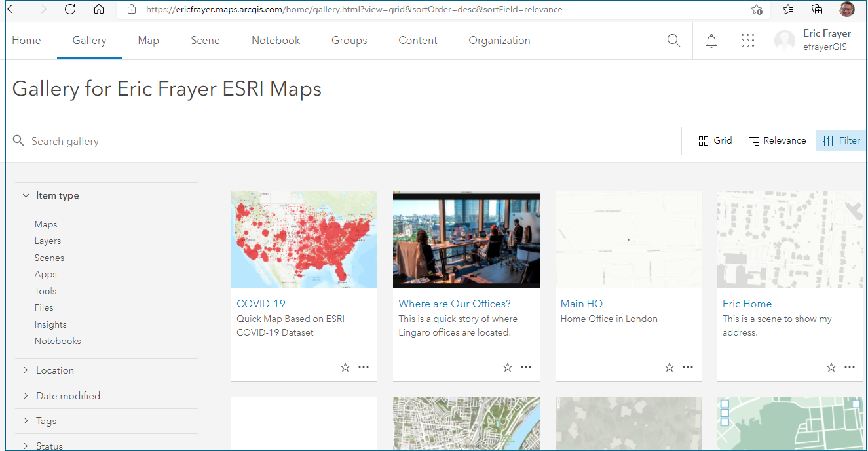868x451 pixels.
Task: Filter by Maps item type
Action: (46, 224)
